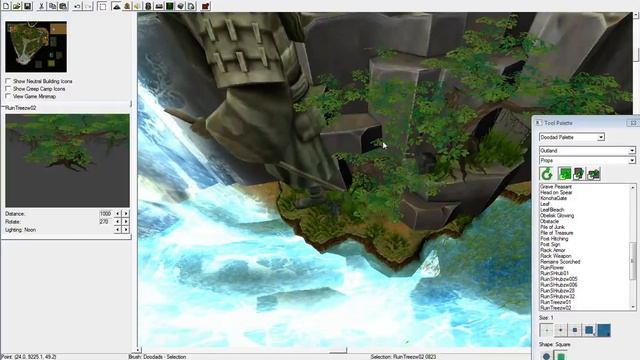
Task: Open the Import Manager toolbar icon
Action: [x=191, y=6]
